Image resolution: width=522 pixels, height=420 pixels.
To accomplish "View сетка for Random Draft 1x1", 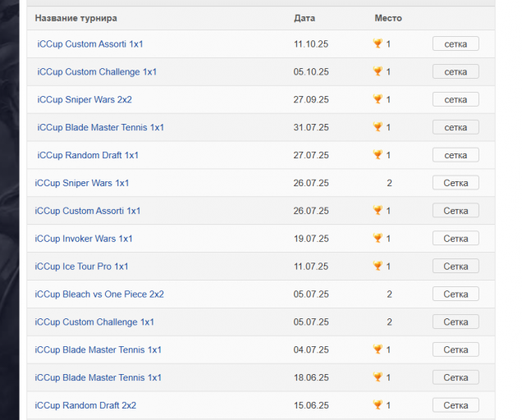I will pyautogui.click(x=456, y=155).
